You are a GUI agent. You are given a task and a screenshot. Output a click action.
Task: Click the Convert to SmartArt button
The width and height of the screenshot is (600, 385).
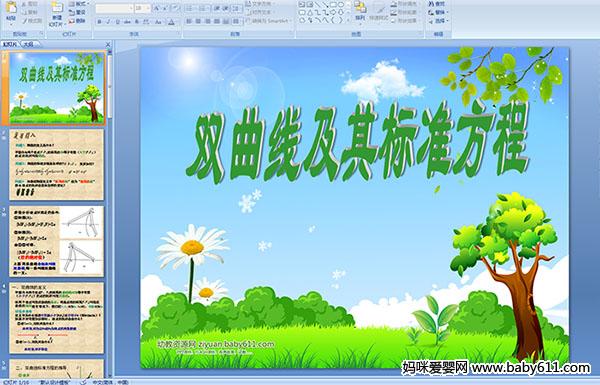[x=269, y=21]
